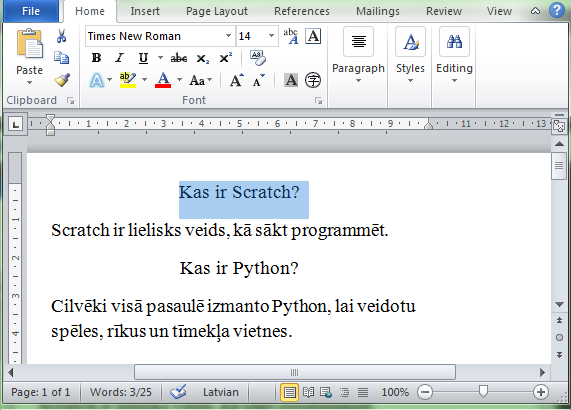The width and height of the screenshot is (571, 410).
Task: Switch to Print Layout view
Action: pos(290,392)
